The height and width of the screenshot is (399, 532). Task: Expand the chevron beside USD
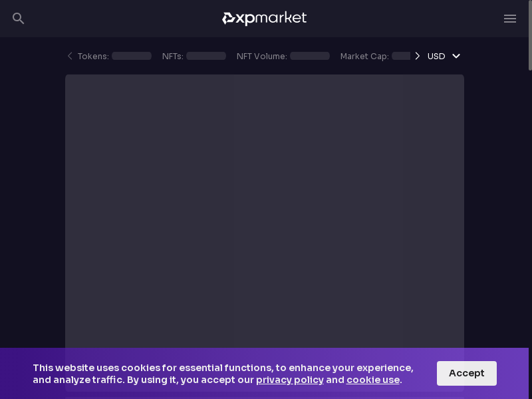pyautogui.click(x=456, y=57)
